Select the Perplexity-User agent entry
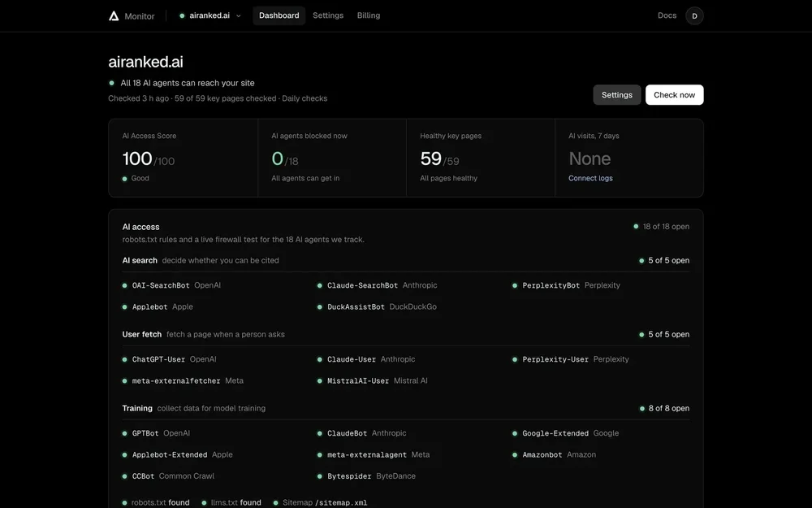 tap(570, 359)
